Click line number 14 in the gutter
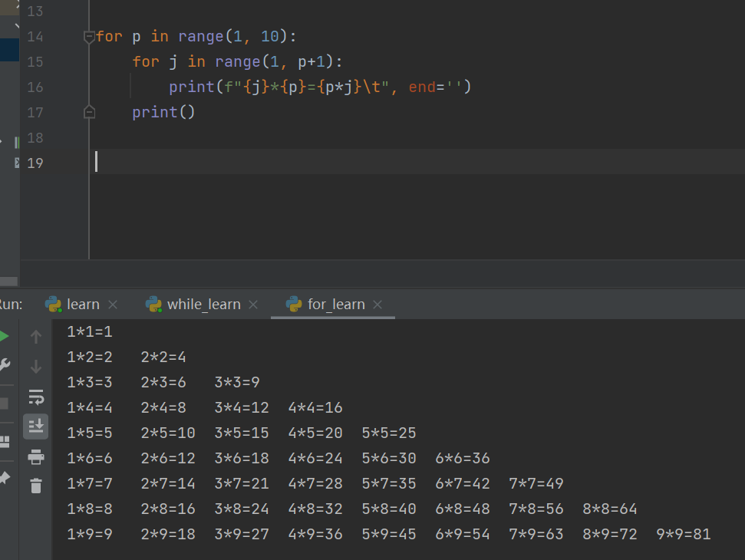This screenshot has height=560, width=745. point(35,37)
